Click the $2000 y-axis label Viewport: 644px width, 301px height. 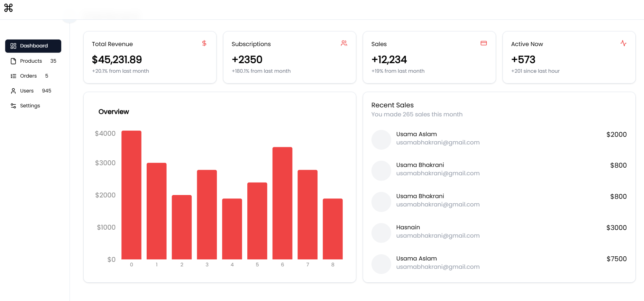tap(105, 195)
